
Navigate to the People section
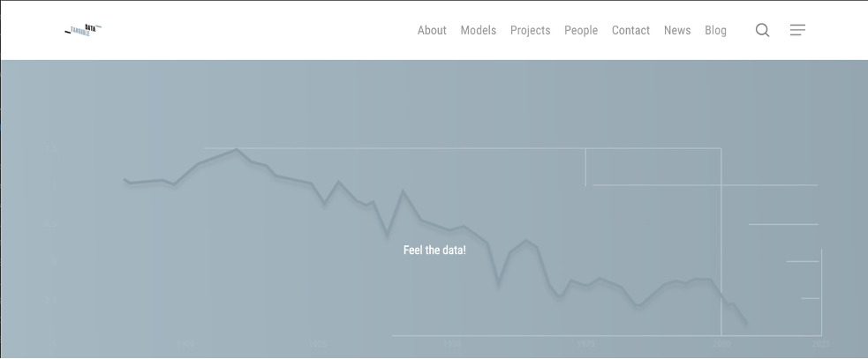coord(581,30)
